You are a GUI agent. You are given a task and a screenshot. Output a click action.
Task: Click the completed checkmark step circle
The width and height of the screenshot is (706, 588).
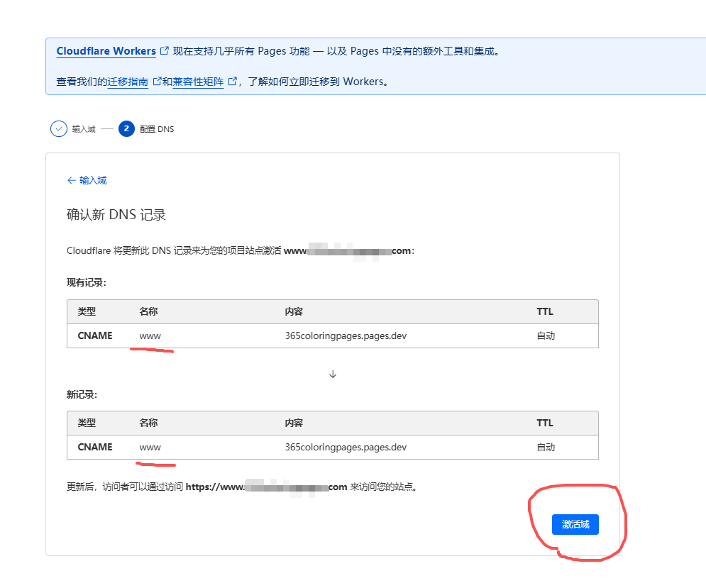click(59, 129)
